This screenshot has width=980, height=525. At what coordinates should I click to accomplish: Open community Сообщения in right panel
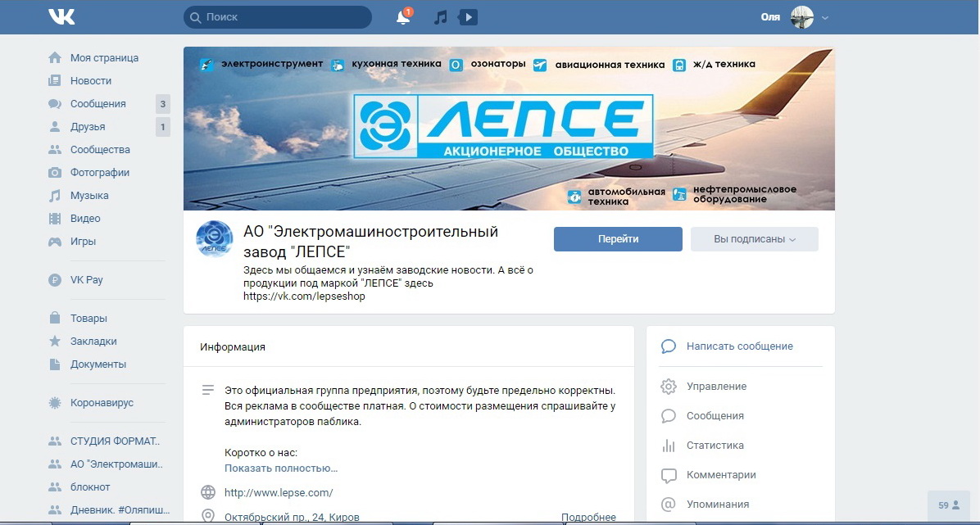coord(715,415)
